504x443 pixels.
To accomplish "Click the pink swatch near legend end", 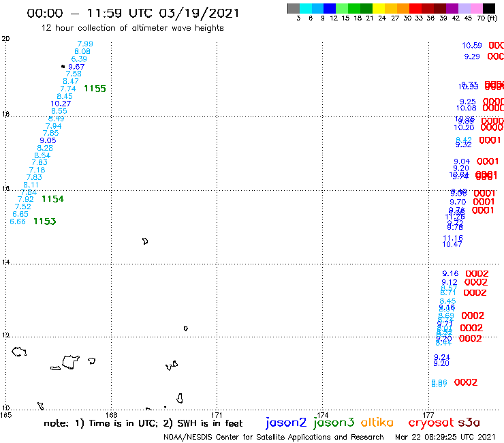I will [x=476, y=8].
